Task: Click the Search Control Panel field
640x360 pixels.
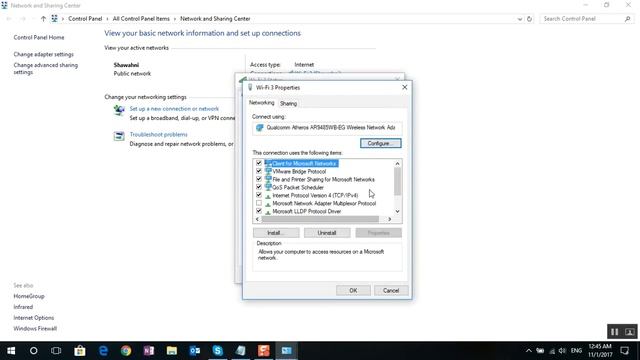Action: point(582,19)
